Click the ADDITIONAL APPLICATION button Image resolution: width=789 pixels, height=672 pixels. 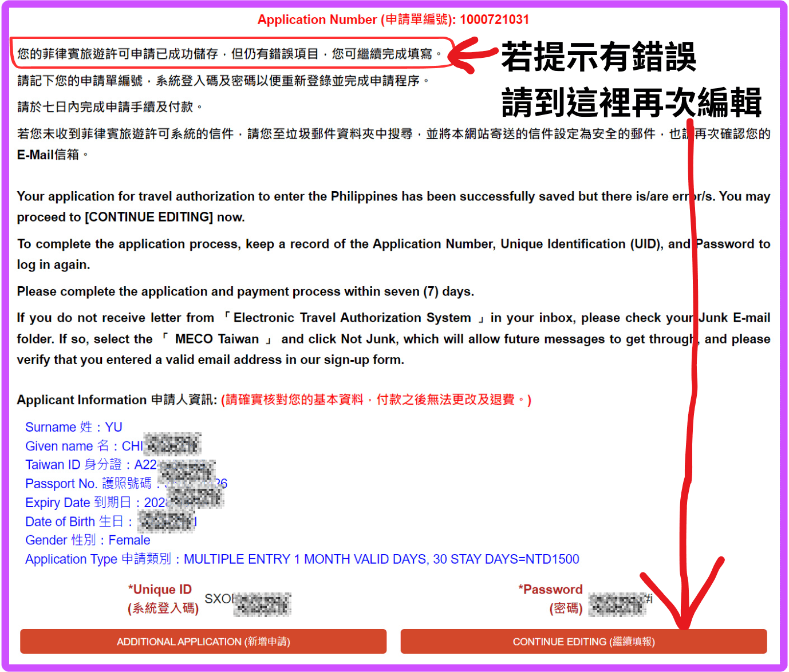pos(203,642)
